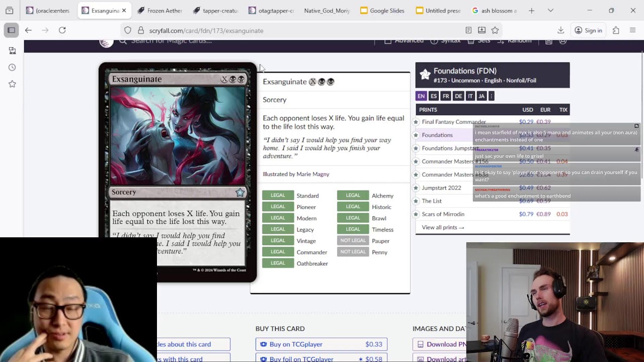The height and width of the screenshot is (362, 644).
Task: Switch to the ash blossom Google tab
Action: 495,11
